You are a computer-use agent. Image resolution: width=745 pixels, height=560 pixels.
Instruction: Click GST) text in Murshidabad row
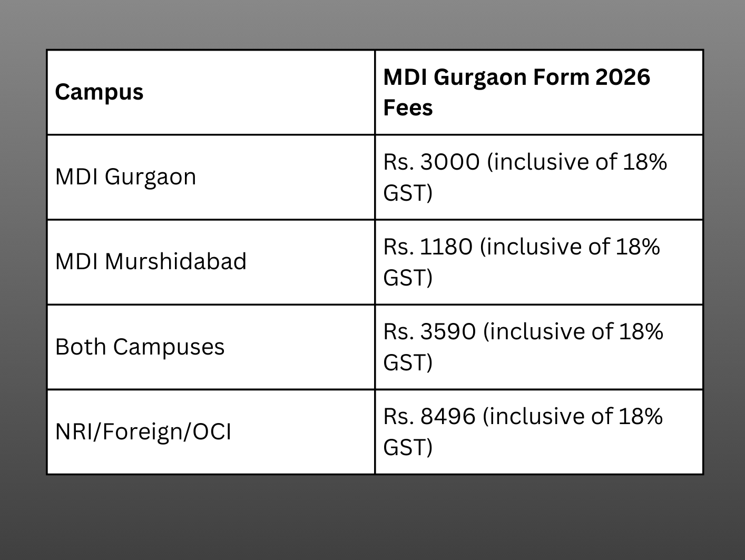[x=408, y=278]
